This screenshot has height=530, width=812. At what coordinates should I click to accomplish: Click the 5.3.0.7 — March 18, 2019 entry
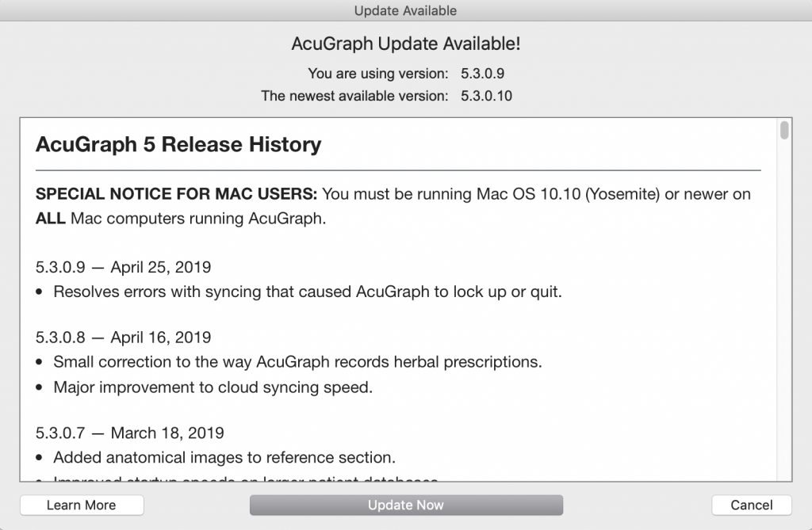(129, 433)
